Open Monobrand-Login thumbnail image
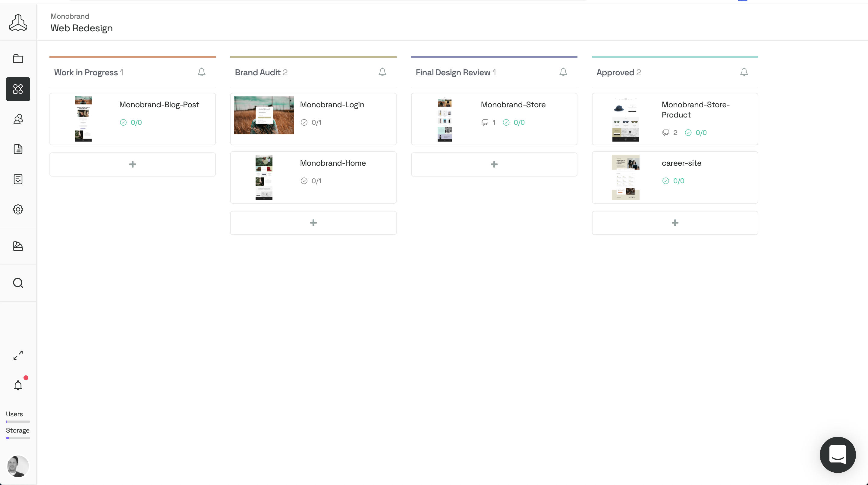This screenshot has width=868, height=485. coord(263,115)
